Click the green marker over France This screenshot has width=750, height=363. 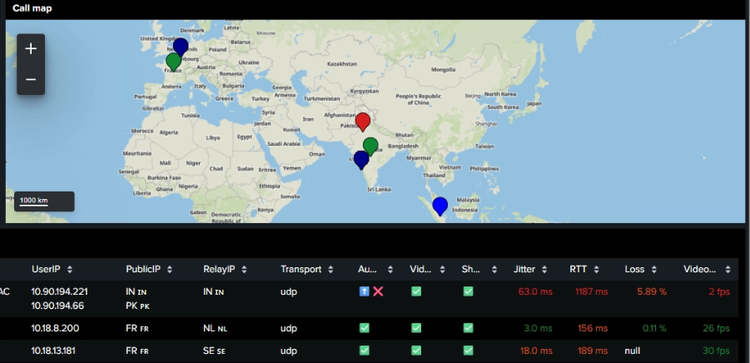[x=173, y=62]
